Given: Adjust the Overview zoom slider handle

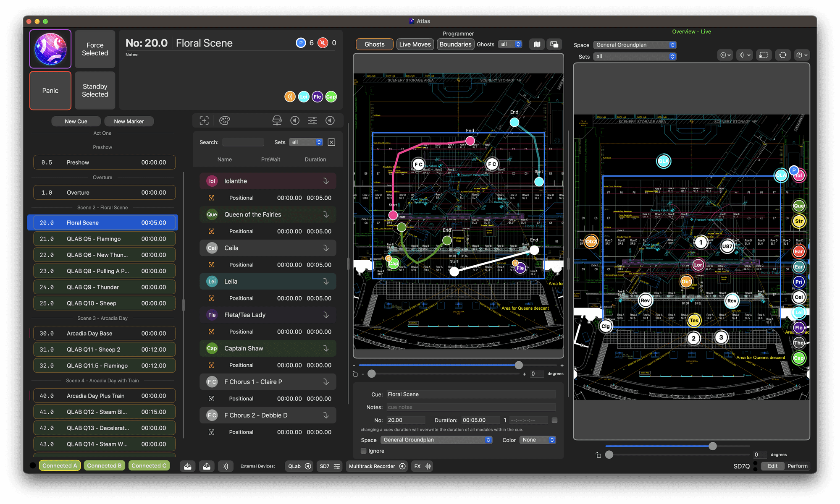Looking at the screenshot, I should [x=713, y=446].
